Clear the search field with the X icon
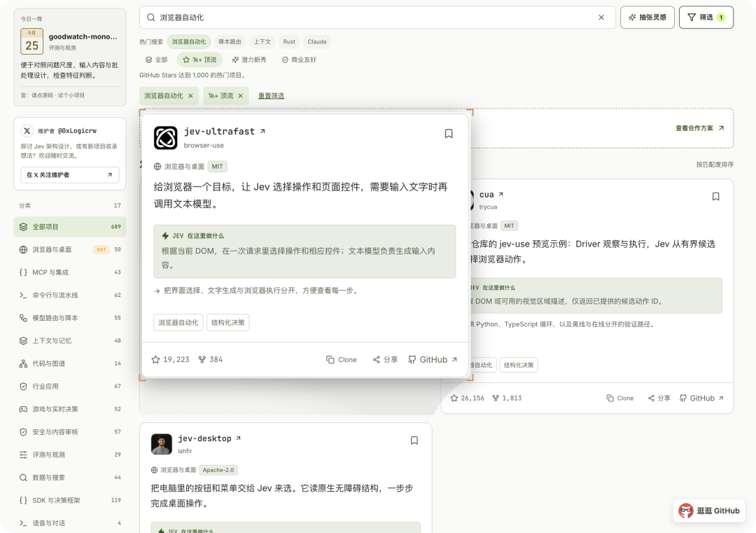 [x=601, y=18]
